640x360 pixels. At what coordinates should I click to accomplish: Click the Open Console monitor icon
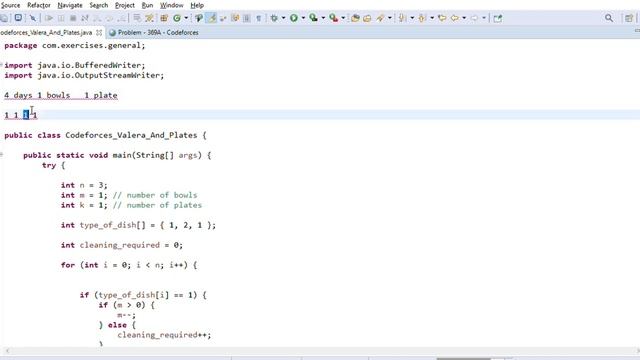pyautogui.click(x=18, y=18)
